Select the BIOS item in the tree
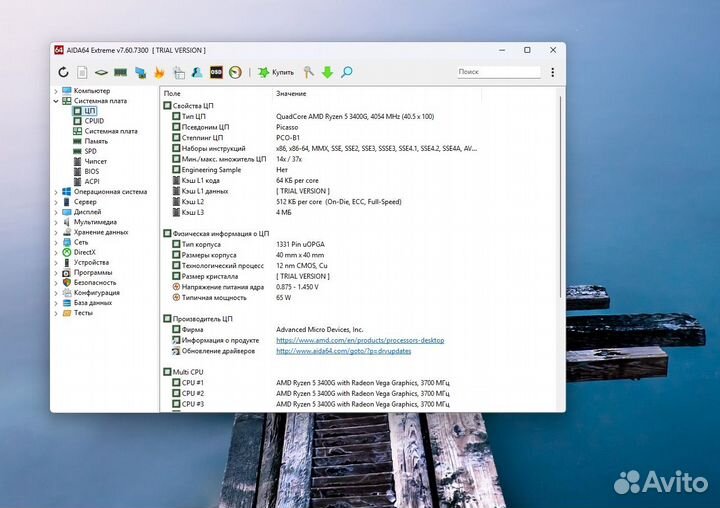The height and width of the screenshot is (508, 720). pyautogui.click(x=92, y=171)
